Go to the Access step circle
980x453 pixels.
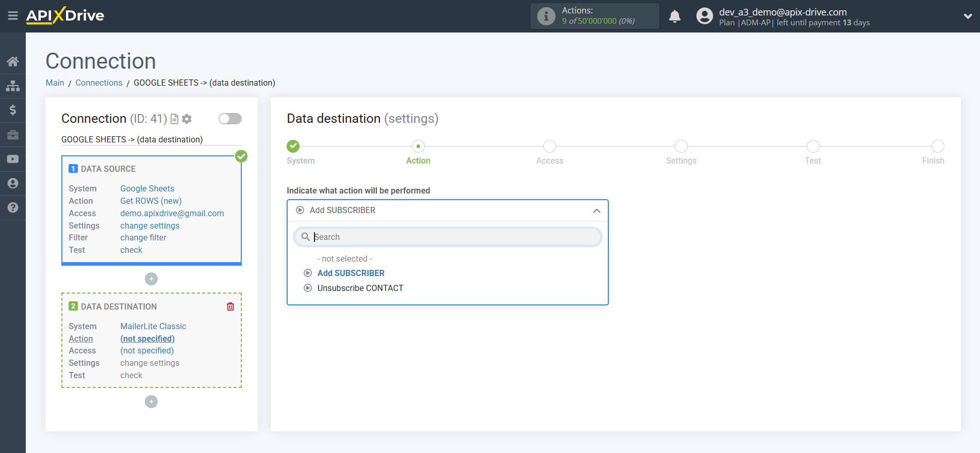pos(550,146)
